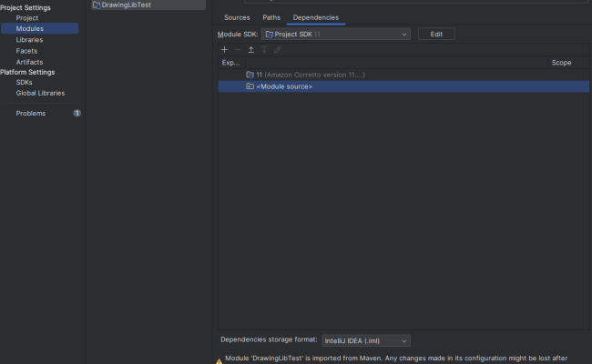This screenshot has width=592, height=364.
Task: Open SDKs under Platform Settings
Action: [x=24, y=82]
